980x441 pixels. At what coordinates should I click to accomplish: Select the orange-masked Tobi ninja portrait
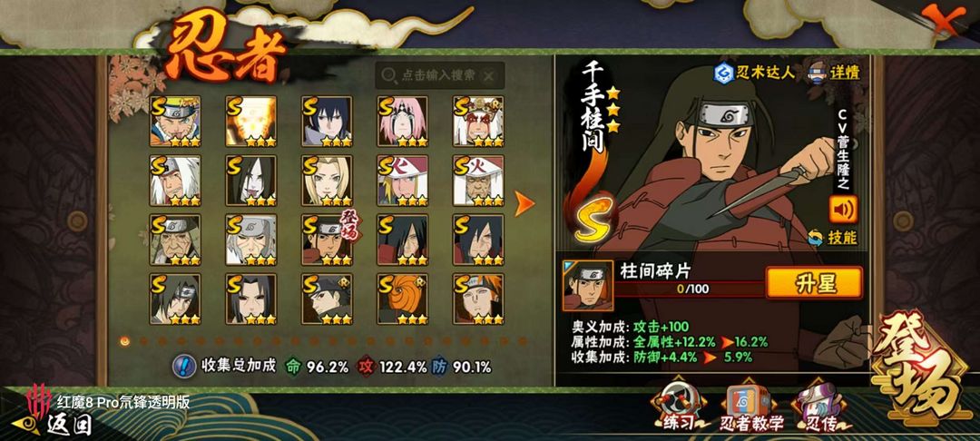(x=403, y=299)
